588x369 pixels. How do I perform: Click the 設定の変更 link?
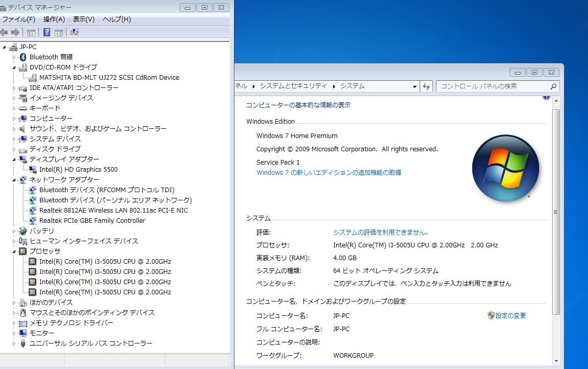click(511, 316)
